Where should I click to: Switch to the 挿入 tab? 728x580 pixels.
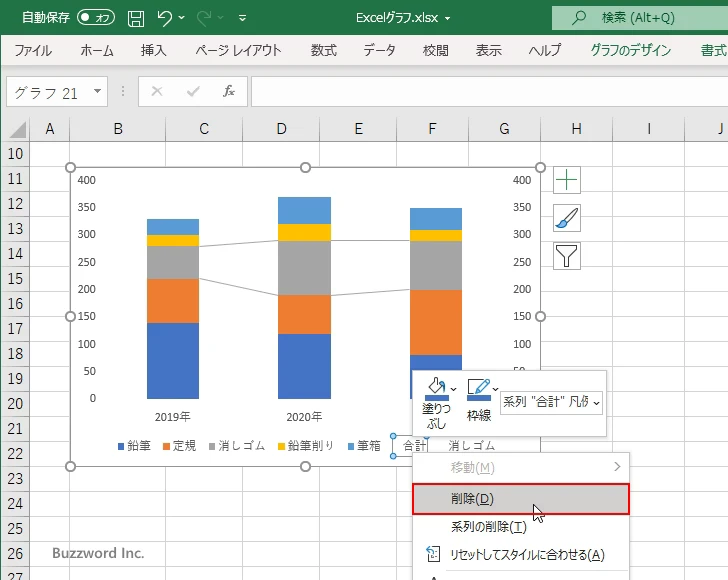pos(154,50)
